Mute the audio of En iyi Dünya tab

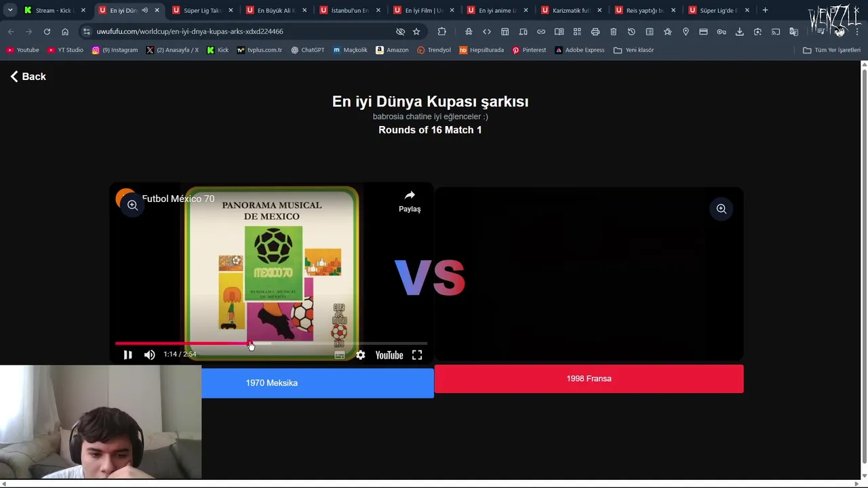145,10
